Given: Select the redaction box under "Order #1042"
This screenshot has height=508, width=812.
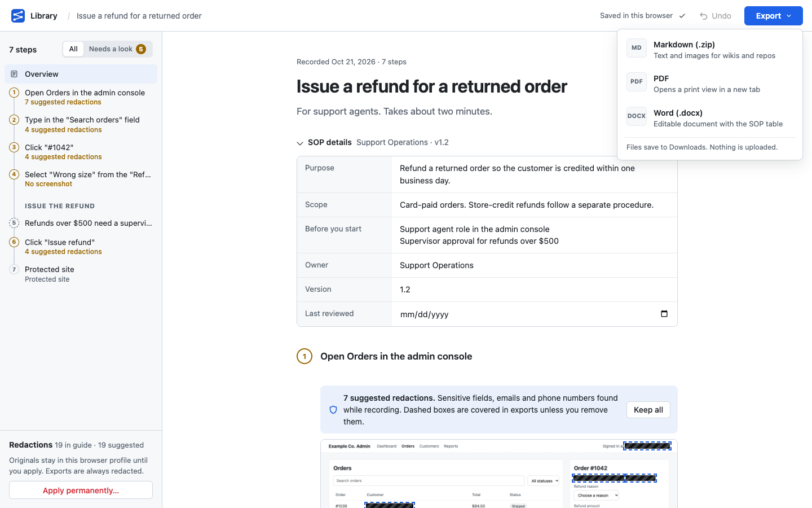Looking at the screenshot, I should 614,478.
